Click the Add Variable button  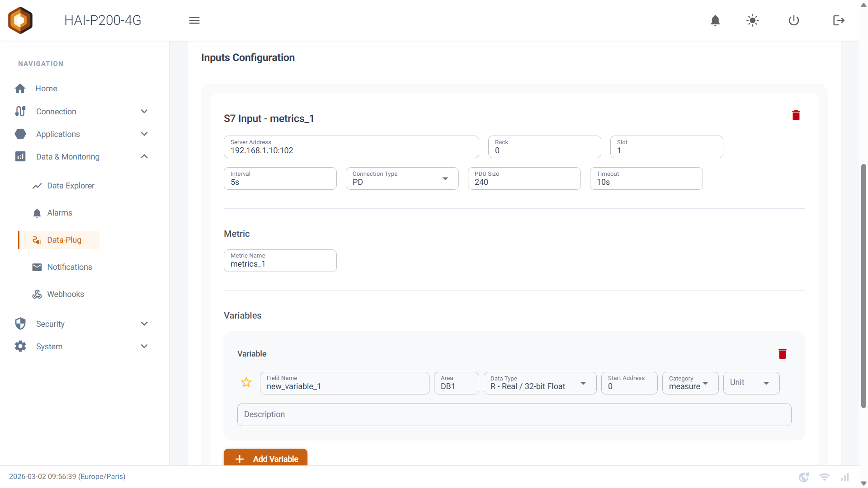[266, 458]
